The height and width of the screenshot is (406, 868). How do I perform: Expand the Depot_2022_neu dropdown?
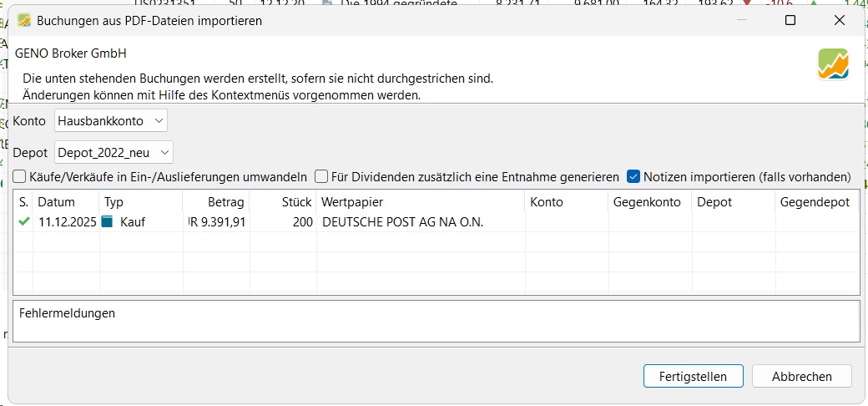[114, 152]
